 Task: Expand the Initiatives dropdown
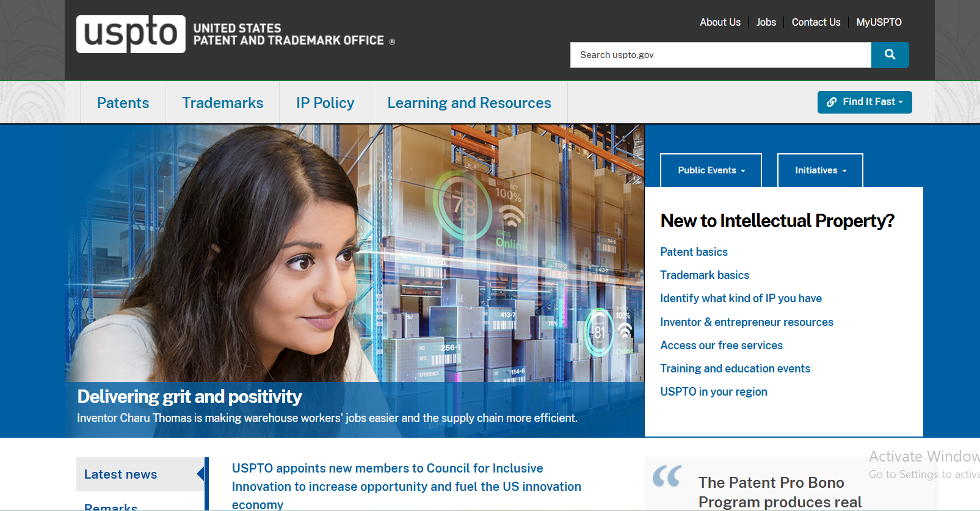coord(820,170)
